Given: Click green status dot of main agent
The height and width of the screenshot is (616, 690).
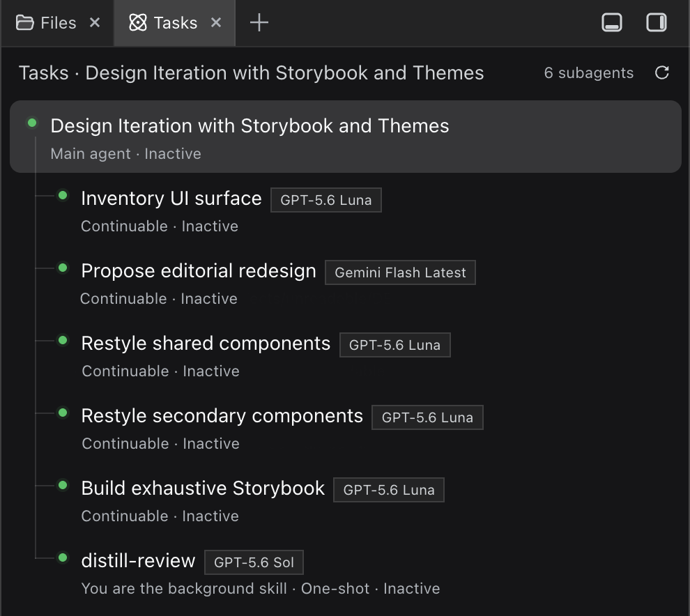Looking at the screenshot, I should tap(32, 123).
